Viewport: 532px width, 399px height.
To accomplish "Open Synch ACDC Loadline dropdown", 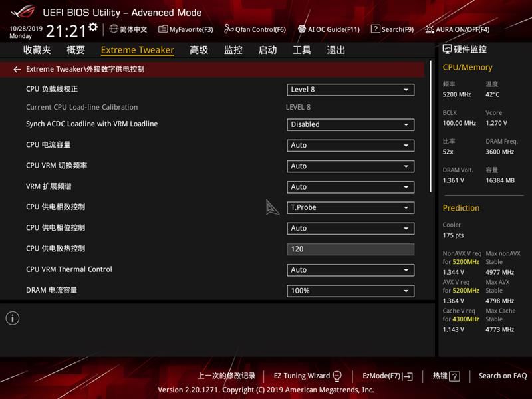I will point(350,124).
